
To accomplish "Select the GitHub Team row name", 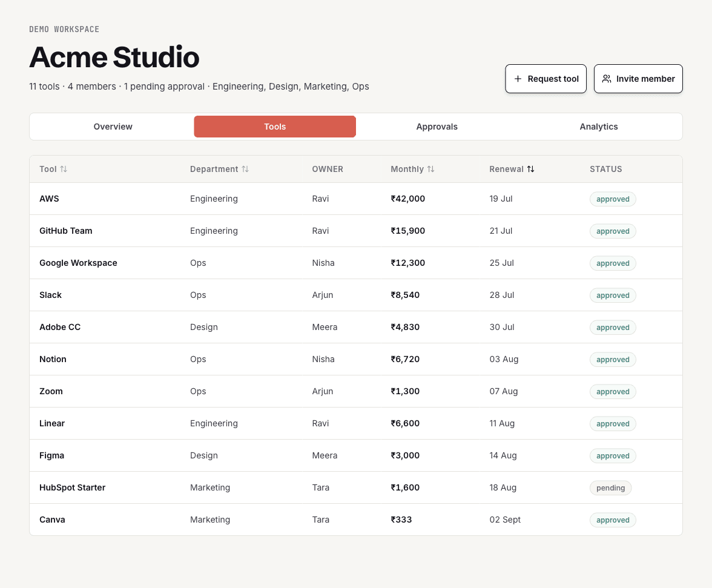I will coord(66,231).
